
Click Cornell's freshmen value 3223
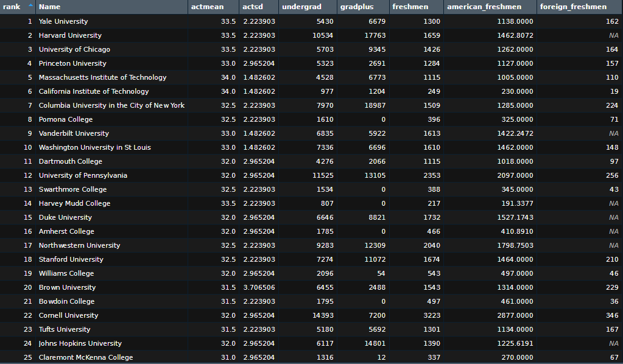pyautogui.click(x=432, y=315)
